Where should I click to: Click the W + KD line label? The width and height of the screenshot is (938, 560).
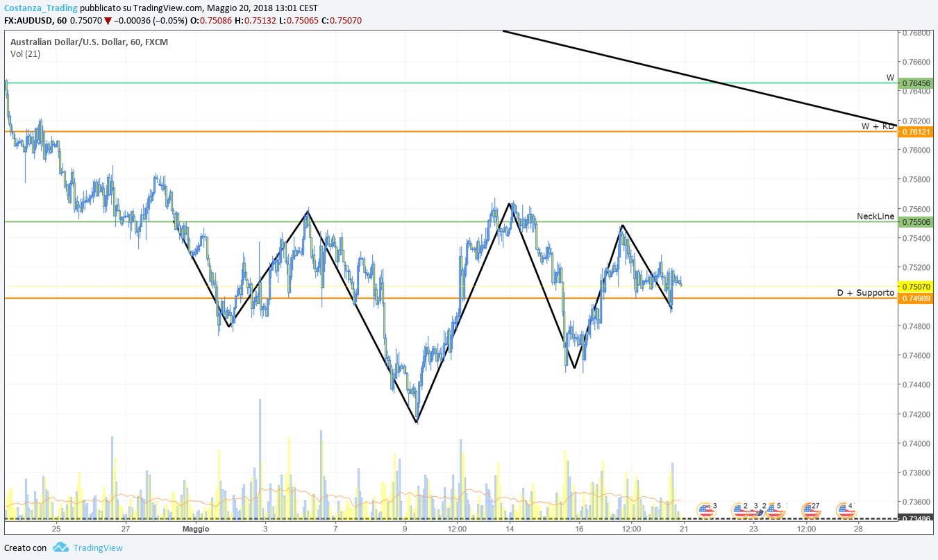(878, 126)
